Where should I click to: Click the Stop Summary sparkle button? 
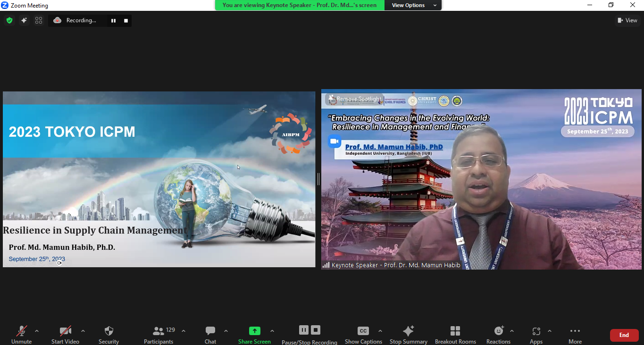click(x=409, y=335)
